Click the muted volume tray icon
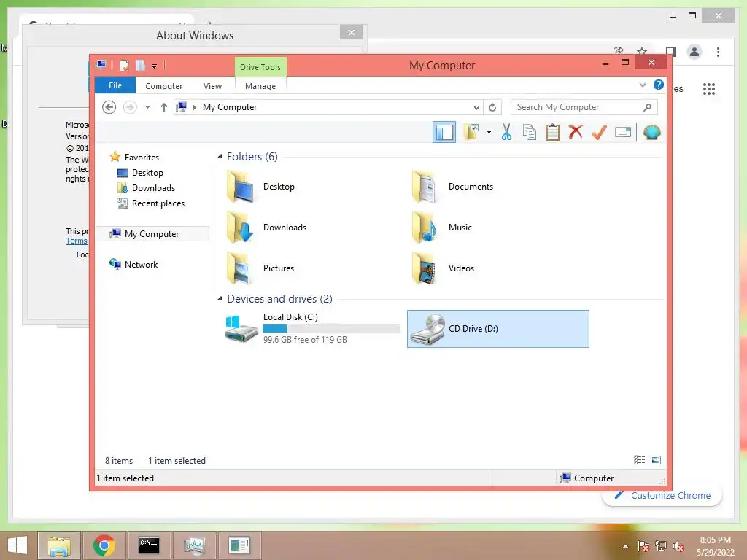The height and width of the screenshot is (560, 747). (x=678, y=546)
